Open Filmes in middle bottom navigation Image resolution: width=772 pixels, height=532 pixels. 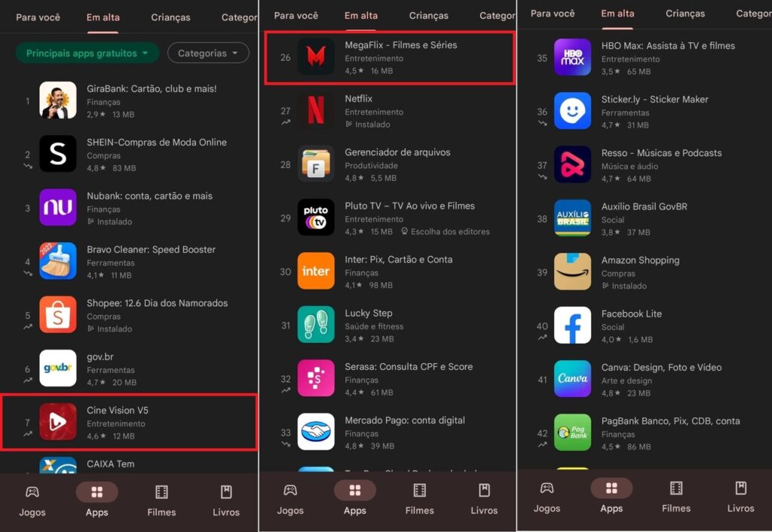pyautogui.click(x=419, y=499)
